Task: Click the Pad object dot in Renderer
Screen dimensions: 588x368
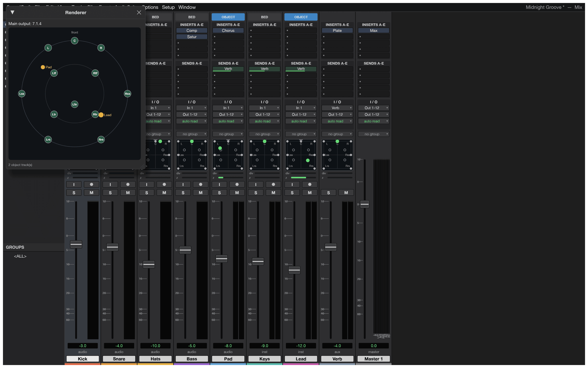Action: coord(43,67)
